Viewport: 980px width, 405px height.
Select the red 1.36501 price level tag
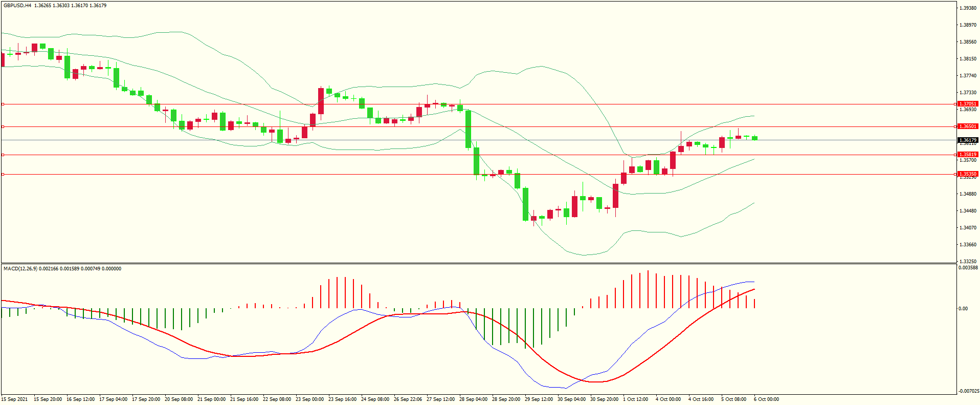coord(968,126)
